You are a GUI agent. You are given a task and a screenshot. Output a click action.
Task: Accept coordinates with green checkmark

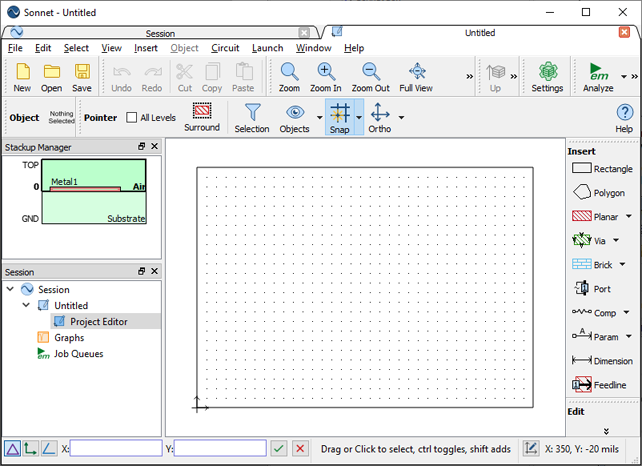coord(279,448)
